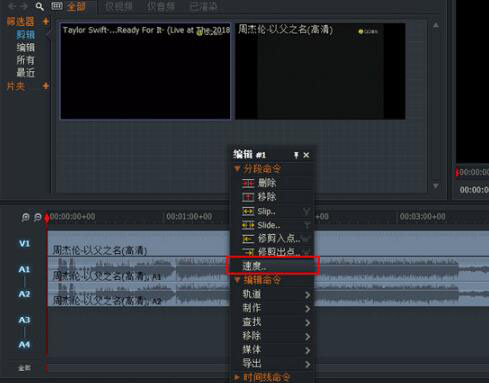This screenshot has width=489, height=383.
Task: Select the 最近 filter
Action: click(26, 73)
